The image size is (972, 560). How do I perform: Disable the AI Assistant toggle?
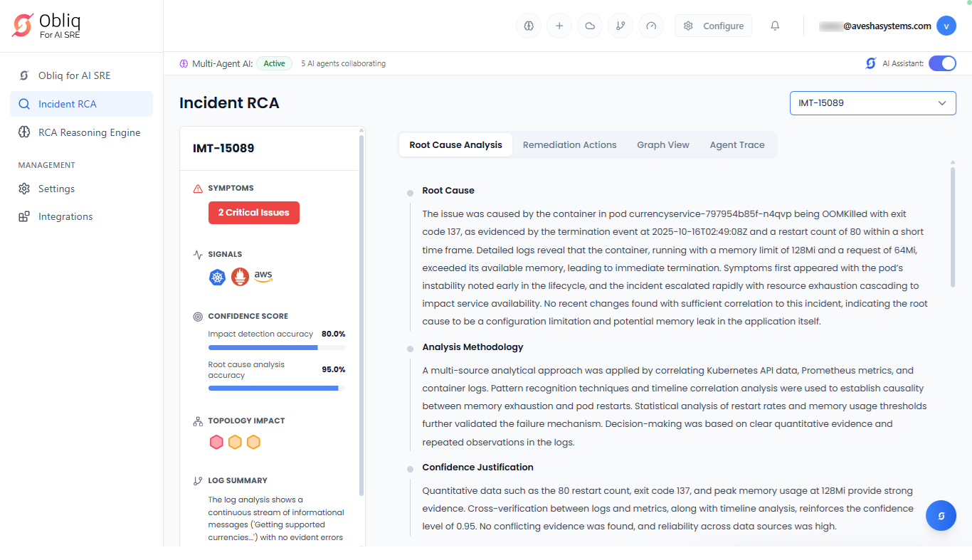click(x=942, y=63)
